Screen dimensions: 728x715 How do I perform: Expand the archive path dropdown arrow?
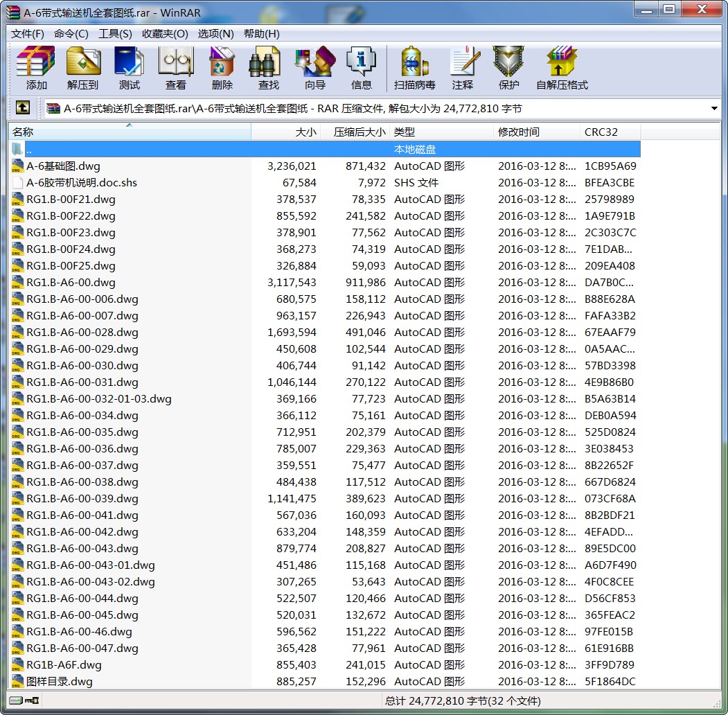(714, 109)
